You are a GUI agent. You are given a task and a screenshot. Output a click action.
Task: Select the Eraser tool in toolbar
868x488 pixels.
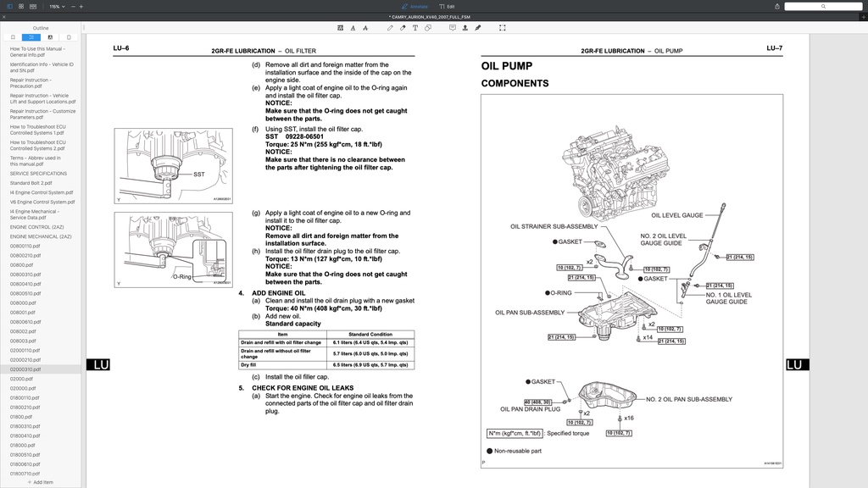(403, 28)
